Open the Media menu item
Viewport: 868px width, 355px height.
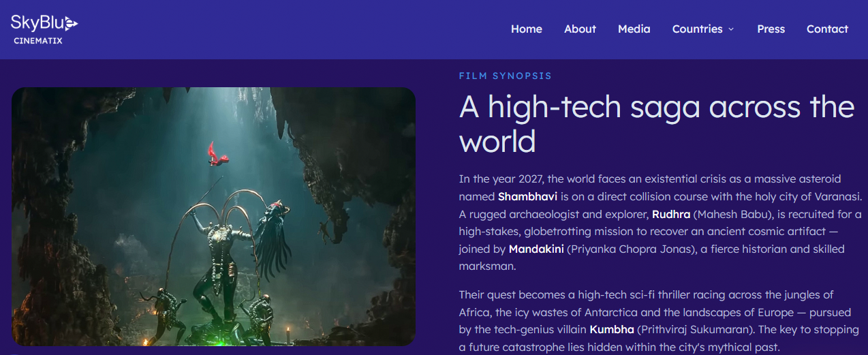click(x=634, y=29)
